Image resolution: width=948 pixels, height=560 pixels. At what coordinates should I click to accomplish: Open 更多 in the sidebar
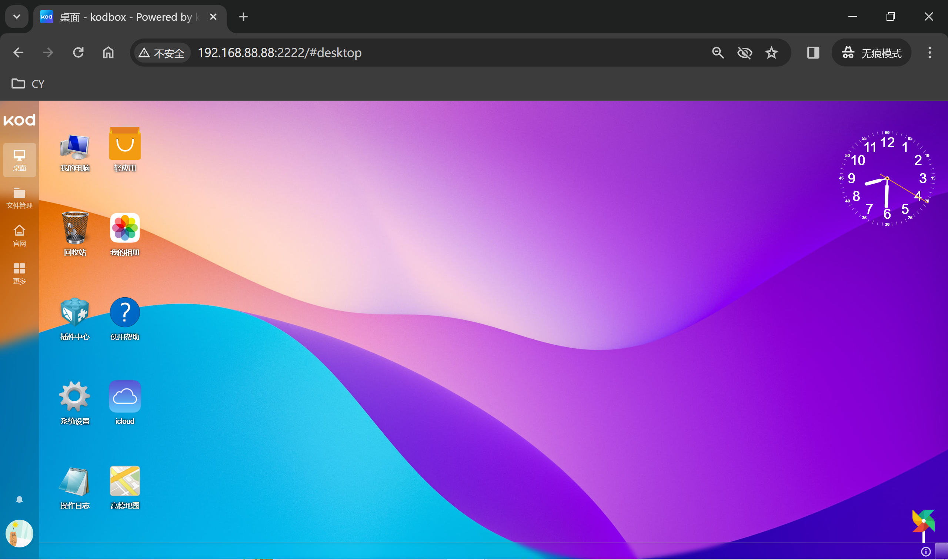coord(19,273)
